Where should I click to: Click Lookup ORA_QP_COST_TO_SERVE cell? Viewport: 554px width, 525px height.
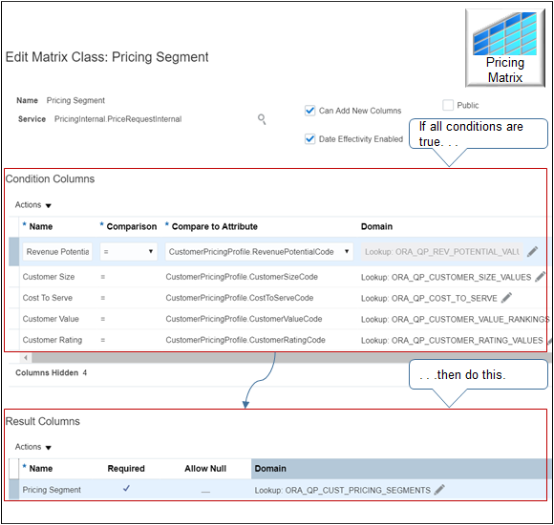[x=429, y=299]
